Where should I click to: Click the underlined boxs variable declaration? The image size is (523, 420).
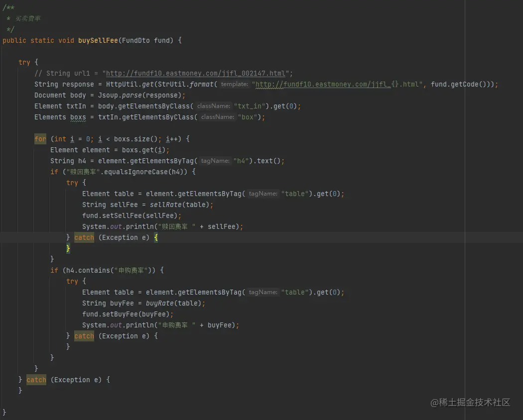pyautogui.click(x=78, y=117)
